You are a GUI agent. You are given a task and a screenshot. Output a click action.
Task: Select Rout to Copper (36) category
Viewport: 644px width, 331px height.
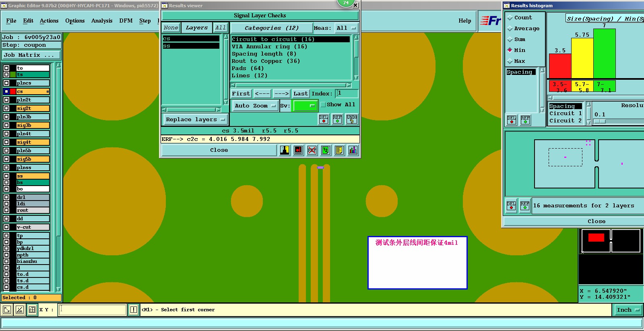pyautogui.click(x=291, y=61)
